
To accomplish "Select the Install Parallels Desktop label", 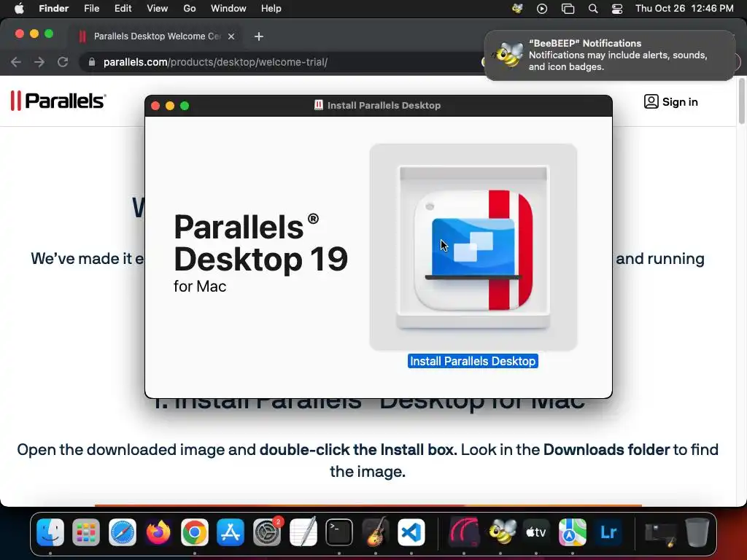I will (x=473, y=361).
